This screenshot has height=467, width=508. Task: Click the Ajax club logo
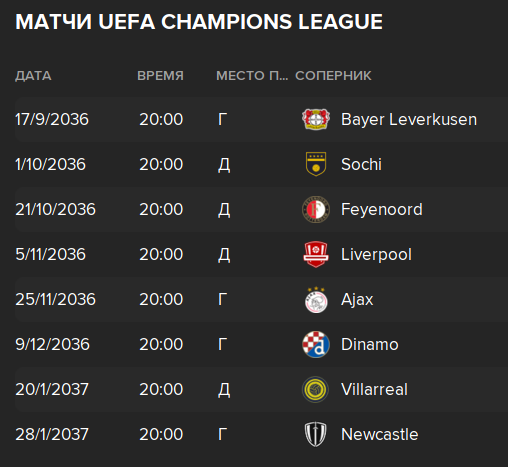pyautogui.click(x=316, y=300)
